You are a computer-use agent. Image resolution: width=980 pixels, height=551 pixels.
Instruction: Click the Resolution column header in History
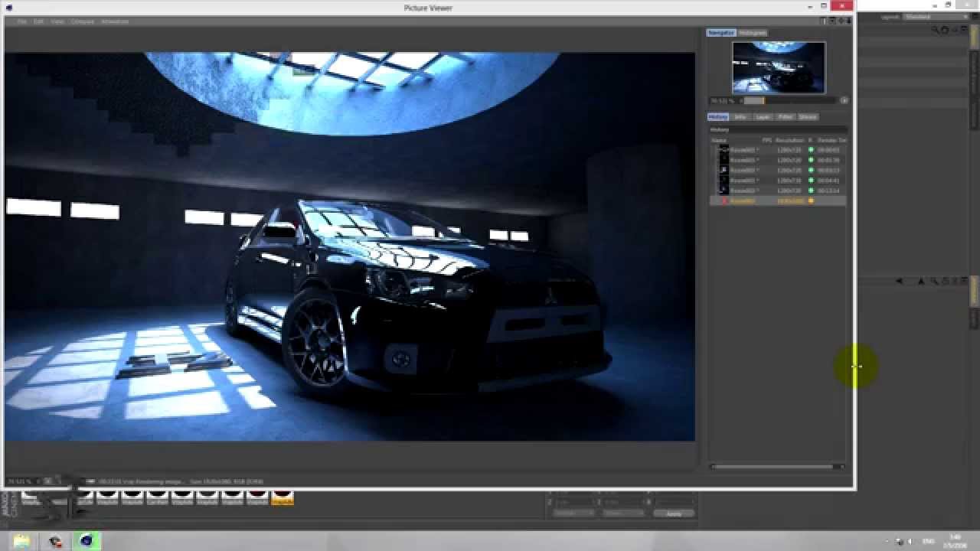point(789,140)
